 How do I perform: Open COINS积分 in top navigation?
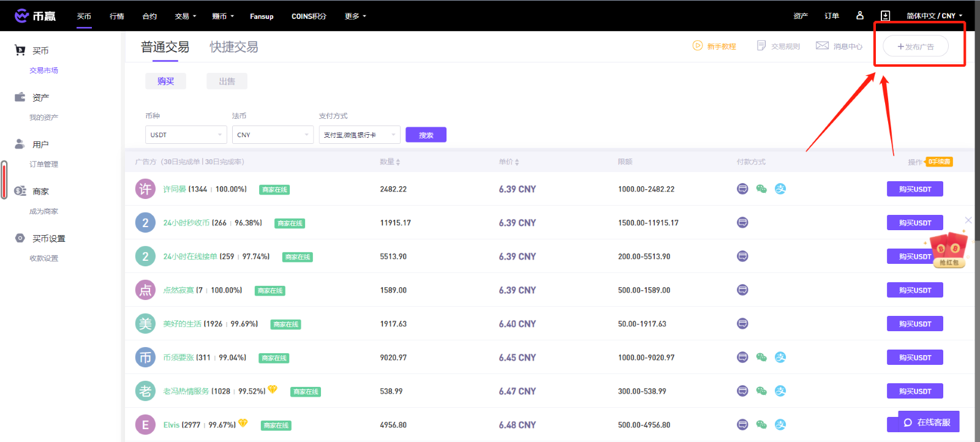(309, 17)
